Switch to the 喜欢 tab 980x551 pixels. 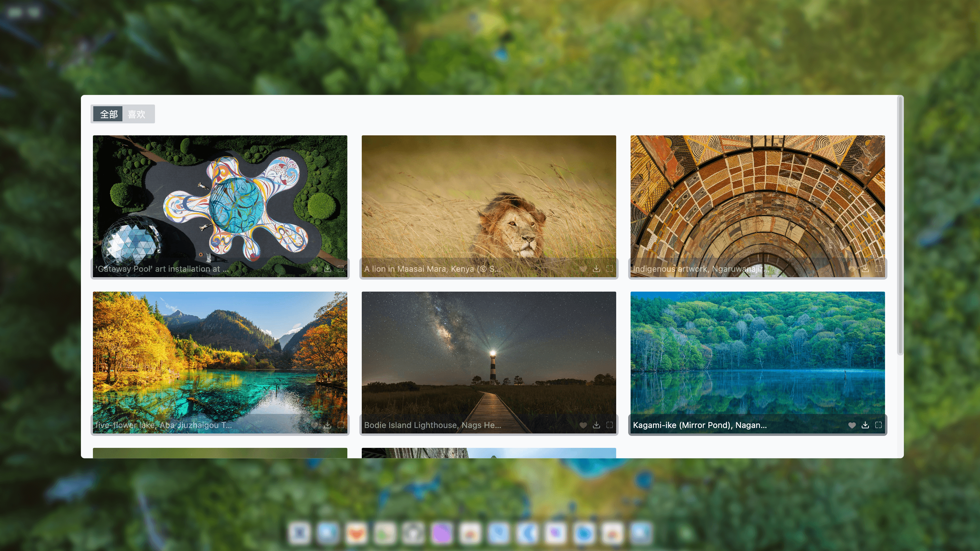coord(136,114)
